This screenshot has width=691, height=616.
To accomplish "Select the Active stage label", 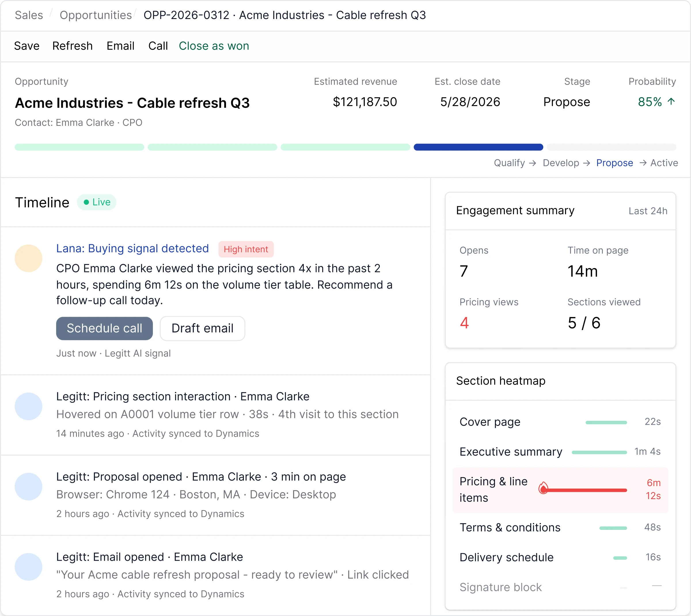I will pyautogui.click(x=664, y=163).
